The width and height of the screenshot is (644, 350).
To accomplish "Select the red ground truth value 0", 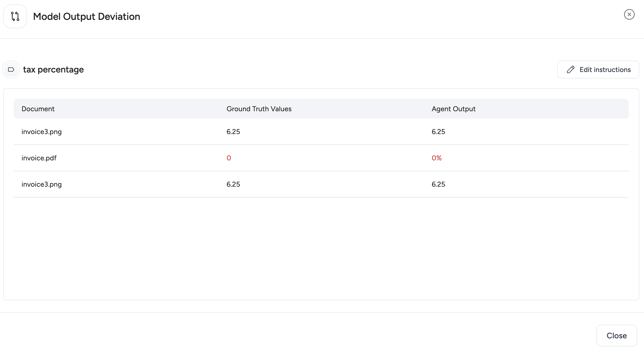I will [229, 158].
